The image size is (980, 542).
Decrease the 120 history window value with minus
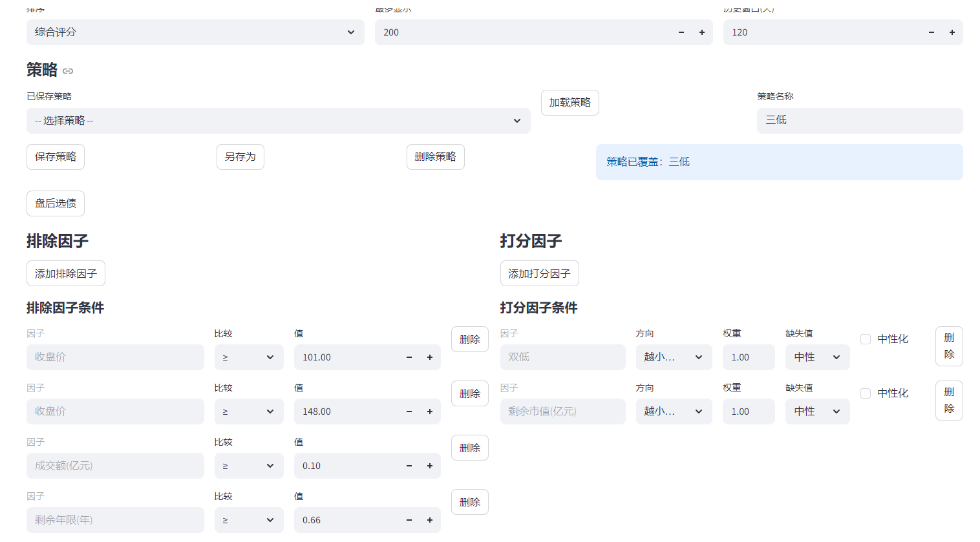click(931, 32)
